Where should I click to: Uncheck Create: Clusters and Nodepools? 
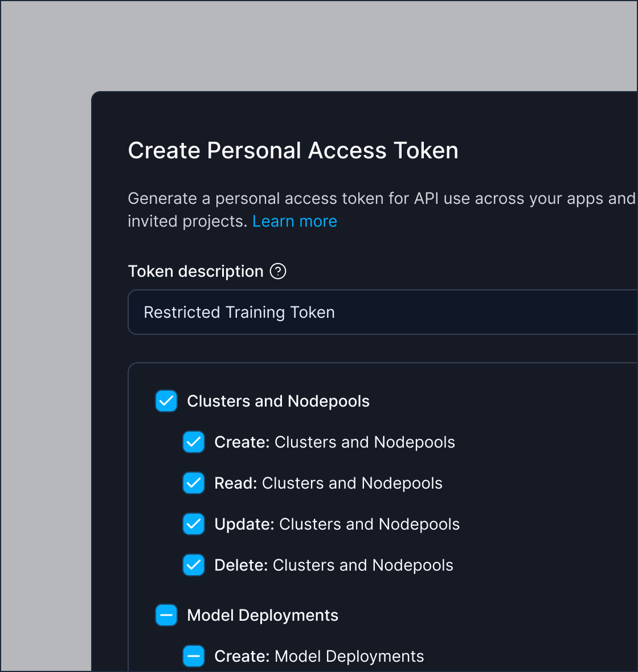coord(194,442)
